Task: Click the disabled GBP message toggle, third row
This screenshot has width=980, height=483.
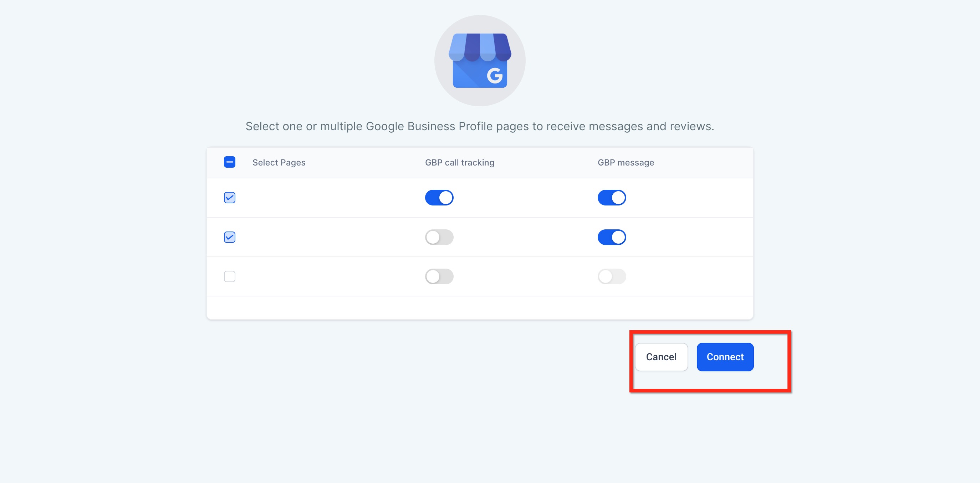Action: pos(611,276)
